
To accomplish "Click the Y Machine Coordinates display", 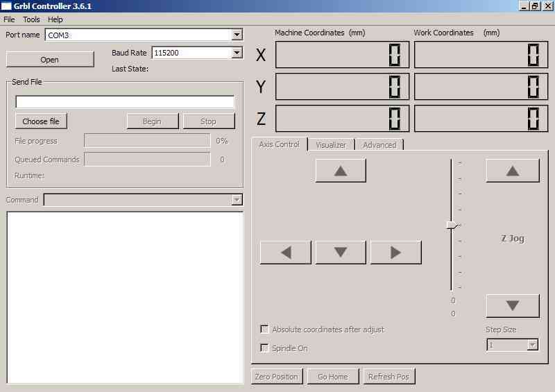I will [x=342, y=87].
